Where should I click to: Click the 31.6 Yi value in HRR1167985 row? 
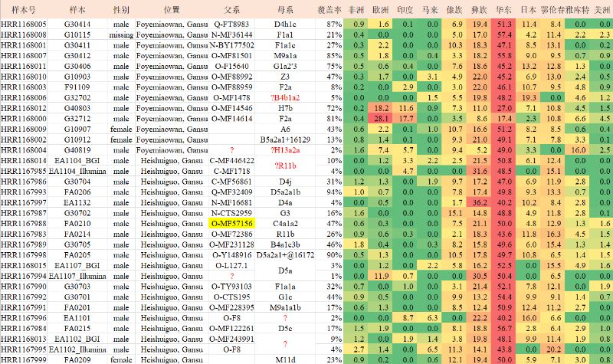(x=479, y=171)
